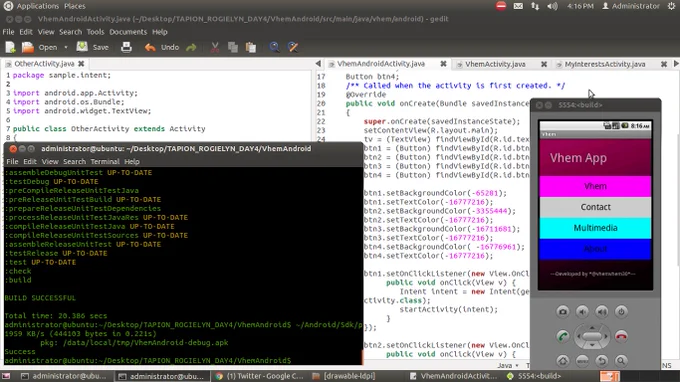Click the emulator menu button
Screen dimensions: 680x382
click(x=582, y=360)
